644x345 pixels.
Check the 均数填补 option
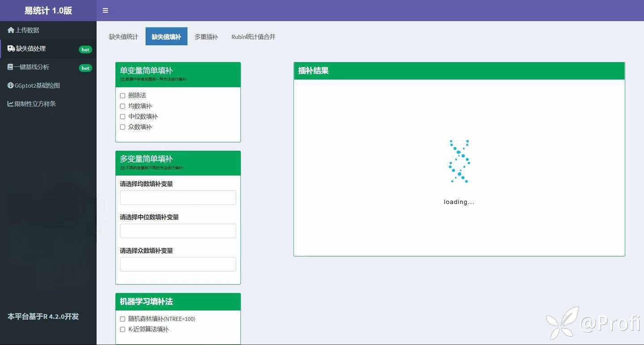[123, 106]
